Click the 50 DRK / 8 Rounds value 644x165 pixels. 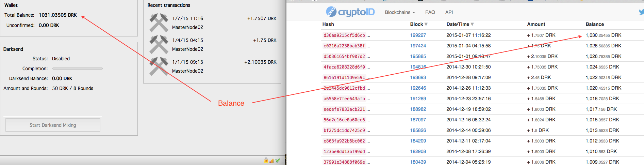[x=73, y=88]
